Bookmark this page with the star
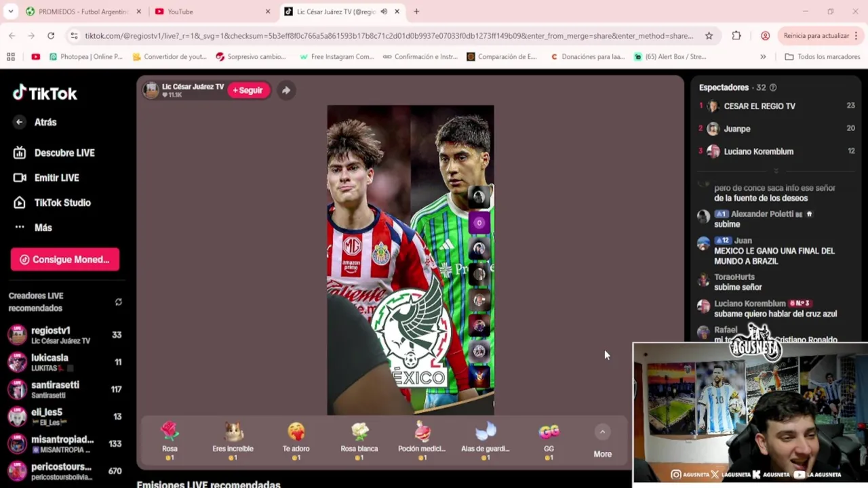868x488 pixels. coord(709,36)
